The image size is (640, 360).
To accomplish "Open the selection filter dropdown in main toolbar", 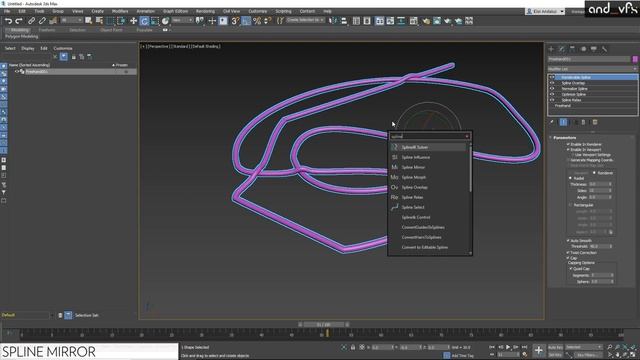I will point(71,20).
